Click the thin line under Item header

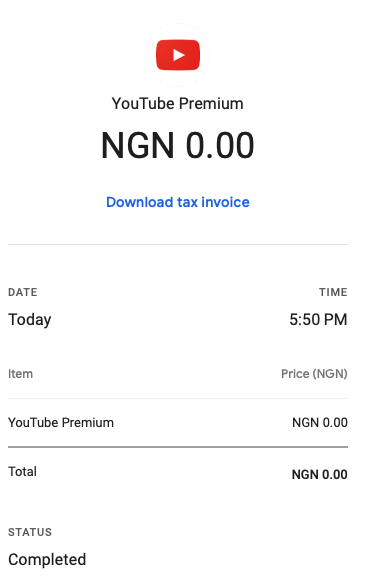[x=178, y=399]
